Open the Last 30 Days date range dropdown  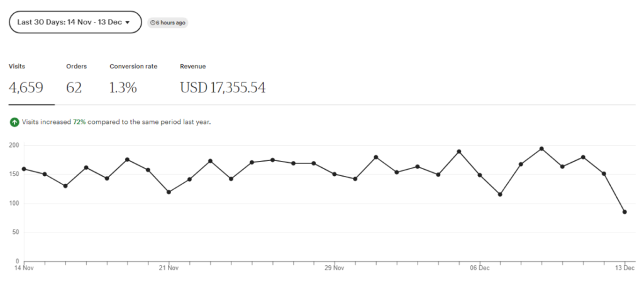[x=75, y=22]
